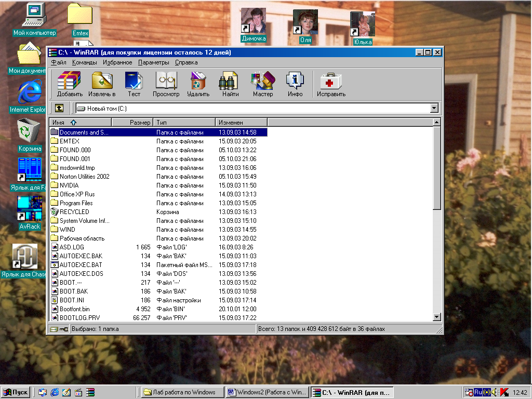Image resolution: width=532 pixels, height=399 pixels.
Task: Select the Documents and S... folder
Action: 158,132
